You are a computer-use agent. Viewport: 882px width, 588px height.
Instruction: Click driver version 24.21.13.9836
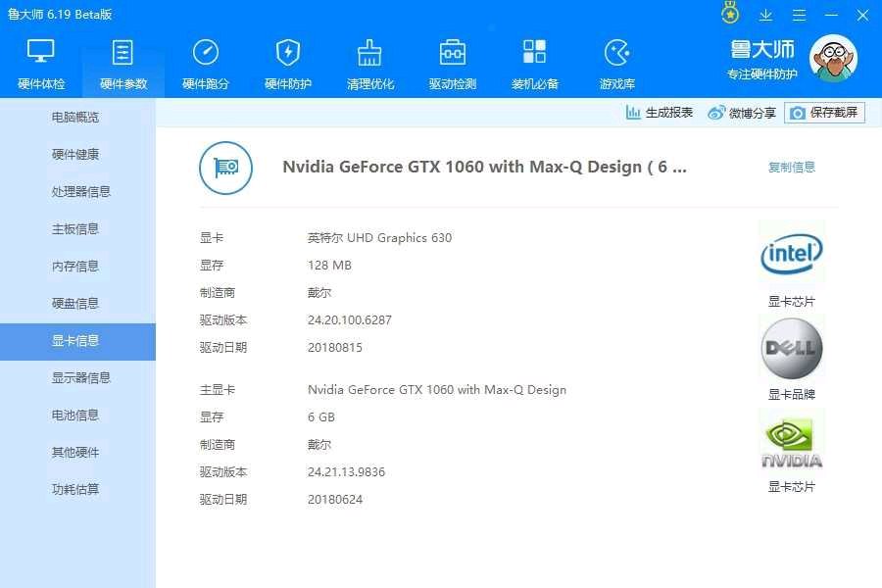coord(347,472)
